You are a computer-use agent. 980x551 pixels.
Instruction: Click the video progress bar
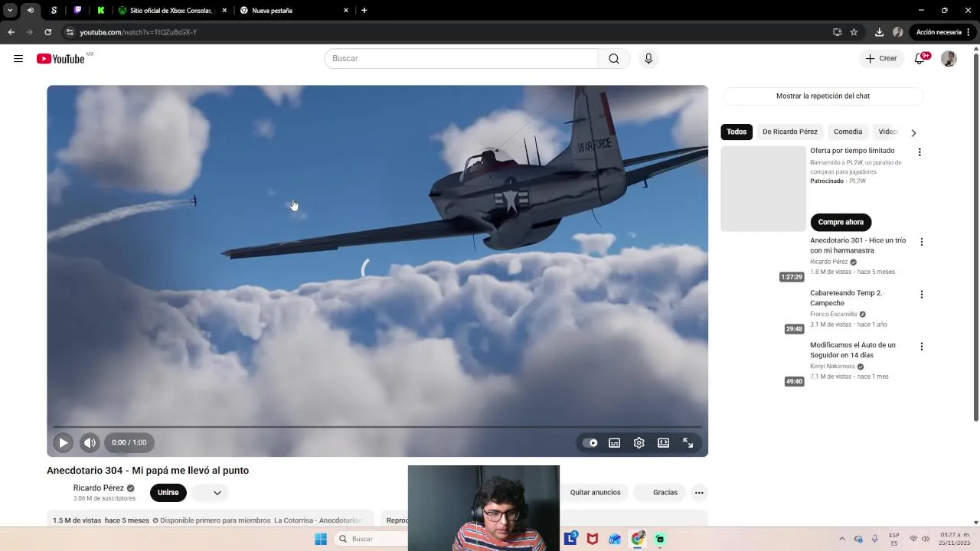(x=377, y=426)
